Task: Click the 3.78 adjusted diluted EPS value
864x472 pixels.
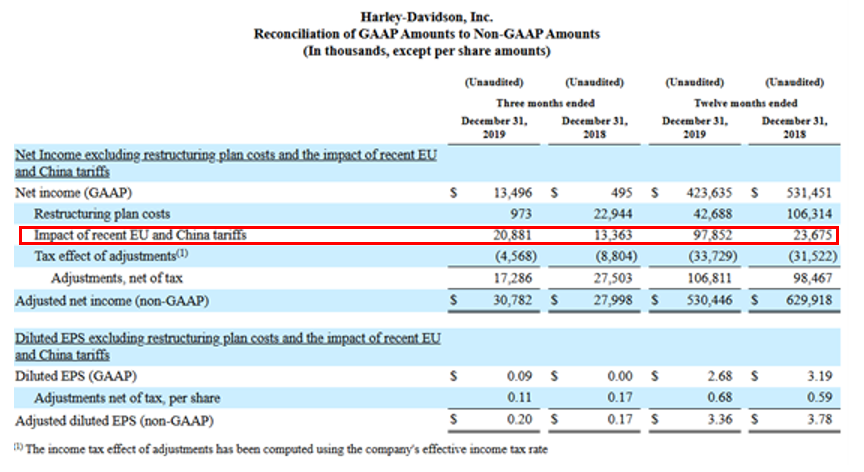Action: point(822,420)
